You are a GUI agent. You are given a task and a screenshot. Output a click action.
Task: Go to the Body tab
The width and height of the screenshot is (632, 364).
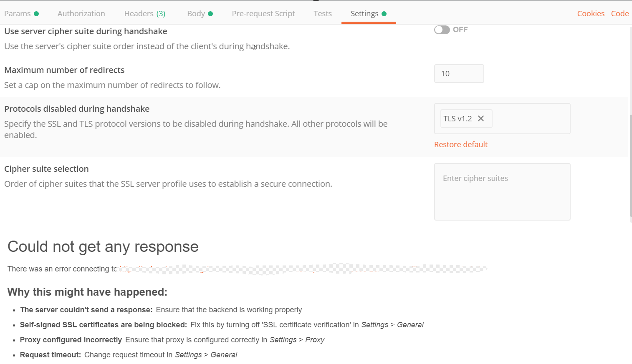coord(196,14)
